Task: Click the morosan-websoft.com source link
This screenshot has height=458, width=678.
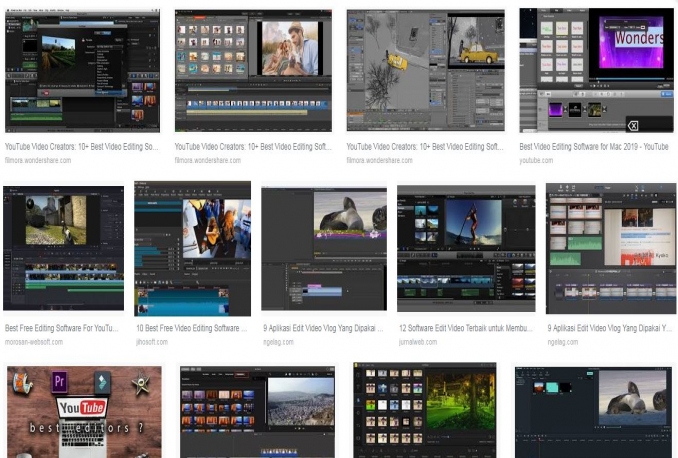Action: pos(34,342)
